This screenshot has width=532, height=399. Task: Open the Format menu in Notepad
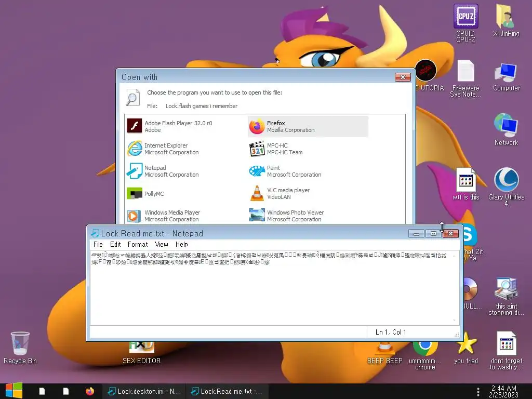[x=138, y=244]
